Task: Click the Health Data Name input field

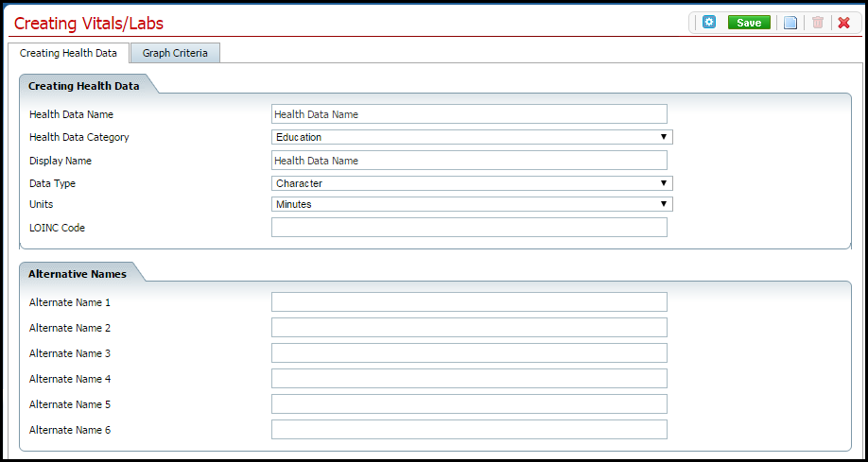Action: click(469, 114)
